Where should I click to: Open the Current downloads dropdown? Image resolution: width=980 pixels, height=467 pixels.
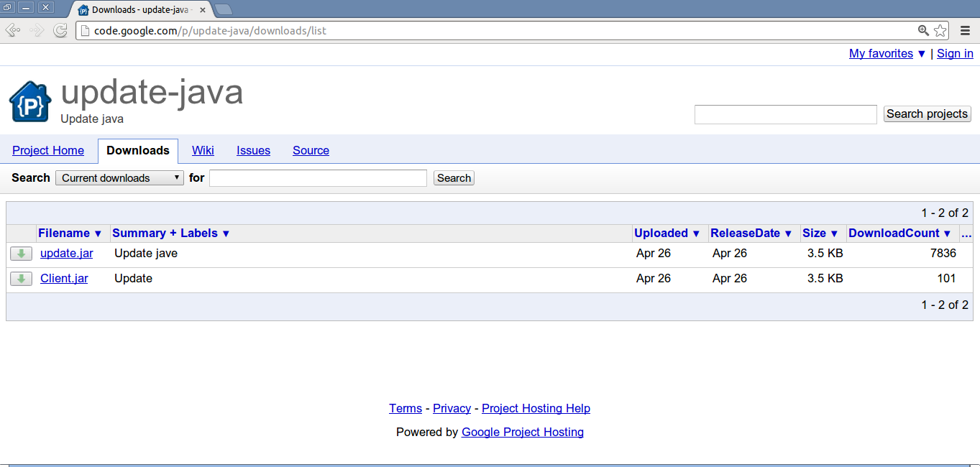click(x=119, y=177)
